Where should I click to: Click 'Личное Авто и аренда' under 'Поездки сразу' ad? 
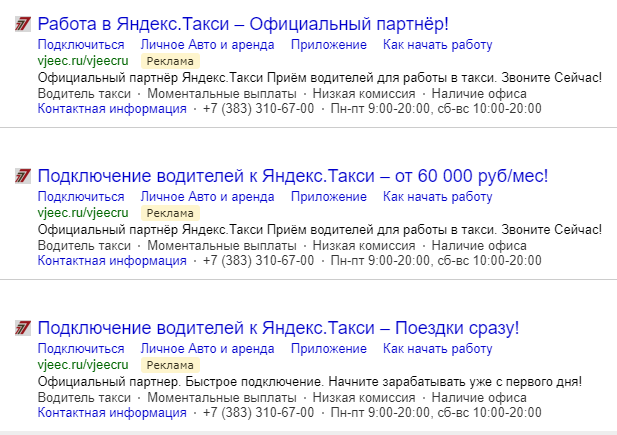coord(207,348)
